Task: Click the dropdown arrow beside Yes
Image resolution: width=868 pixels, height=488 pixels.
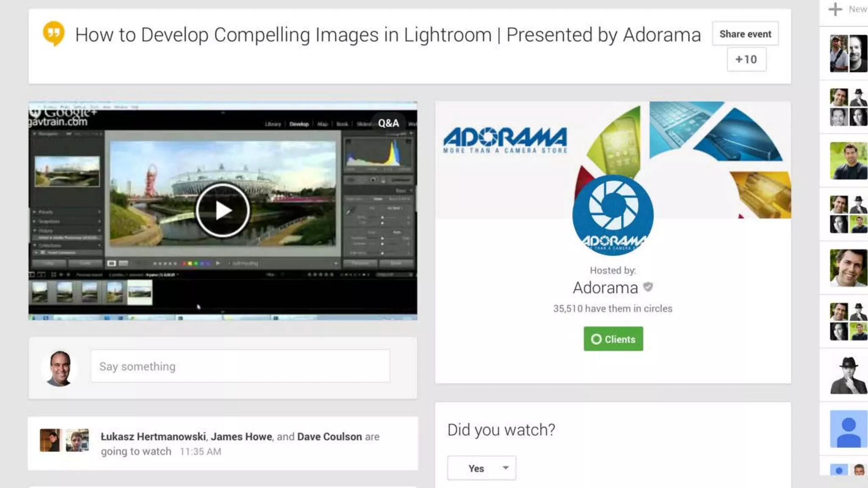Action: point(506,468)
